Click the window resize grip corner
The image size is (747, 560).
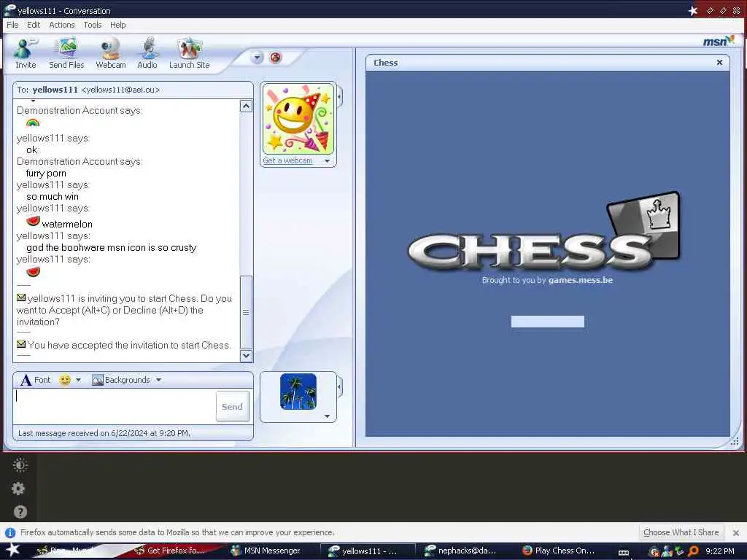click(x=735, y=442)
